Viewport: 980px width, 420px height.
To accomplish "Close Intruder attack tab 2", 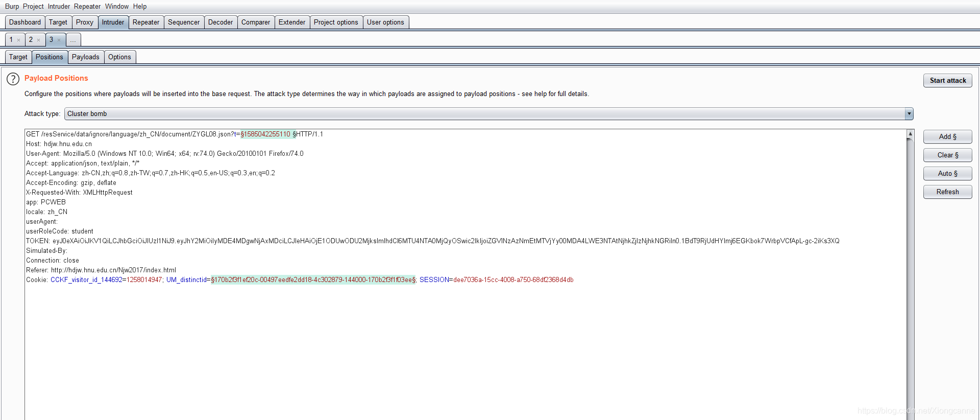I will 39,40.
